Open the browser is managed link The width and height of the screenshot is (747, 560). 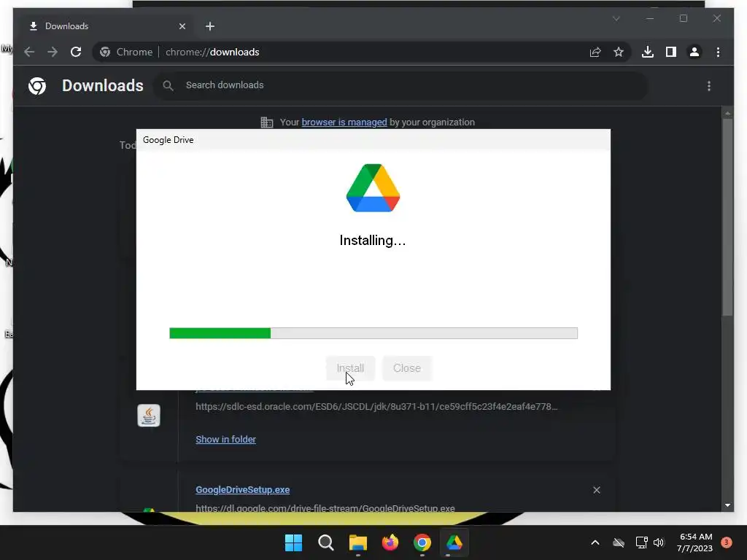coord(344,122)
